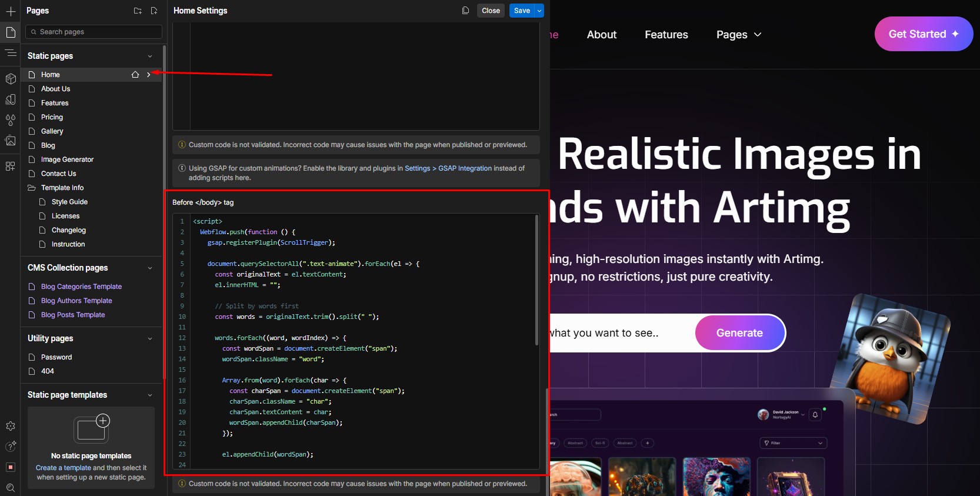The height and width of the screenshot is (496, 980).
Task: Open the quick find magnifier icon
Action: (11, 488)
